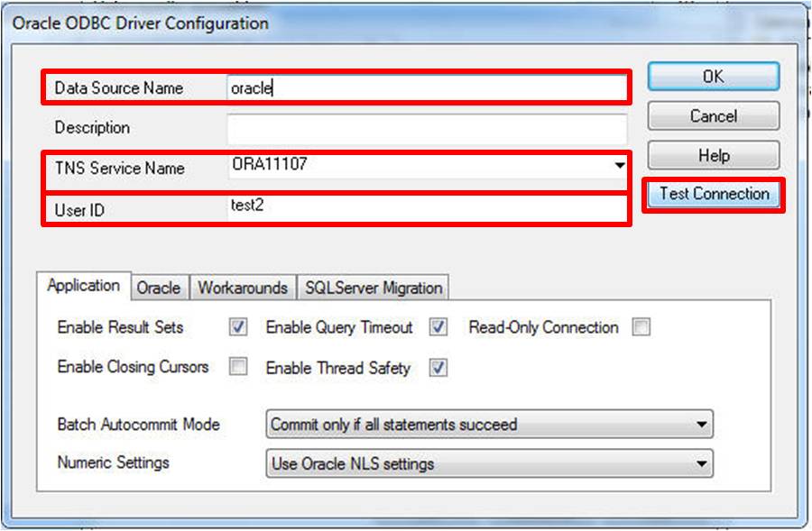Confirm settings with the OK button

[x=713, y=76]
